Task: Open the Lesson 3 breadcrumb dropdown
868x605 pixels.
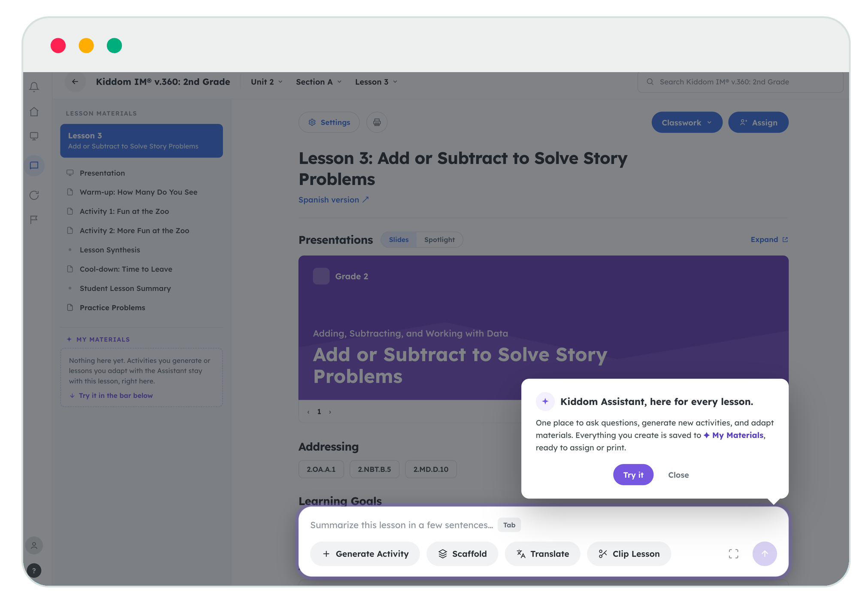Action: tap(376, 82)
